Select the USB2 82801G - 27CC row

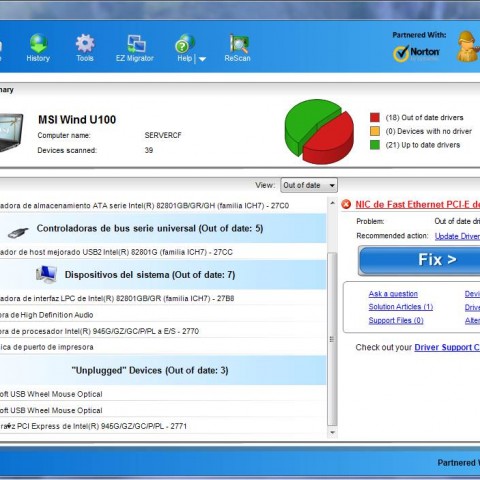point(163,252)
